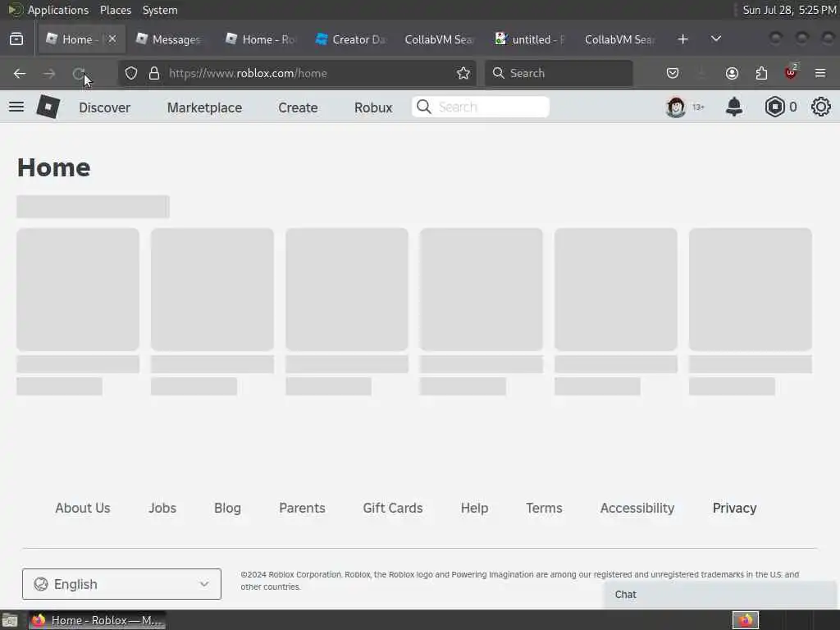Show desktop from the bottom panel
Viewport: 840px width, 630px height.
click(x=10, y=621)
